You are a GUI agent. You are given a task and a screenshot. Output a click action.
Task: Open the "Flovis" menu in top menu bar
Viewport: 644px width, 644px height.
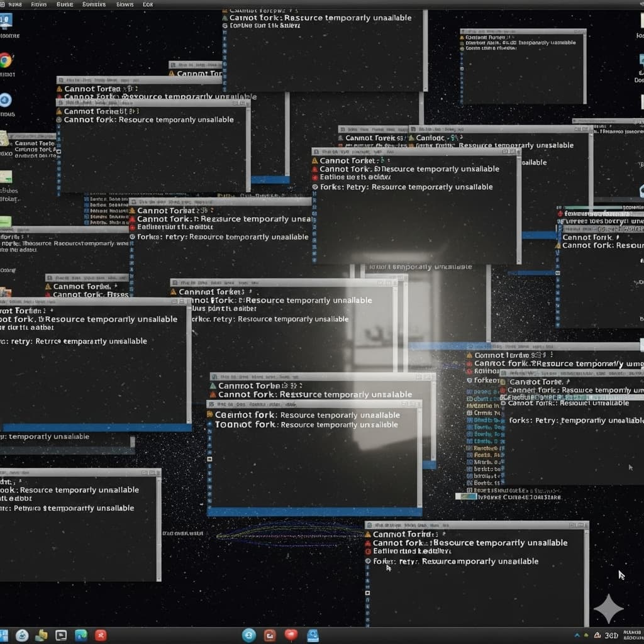38,4
